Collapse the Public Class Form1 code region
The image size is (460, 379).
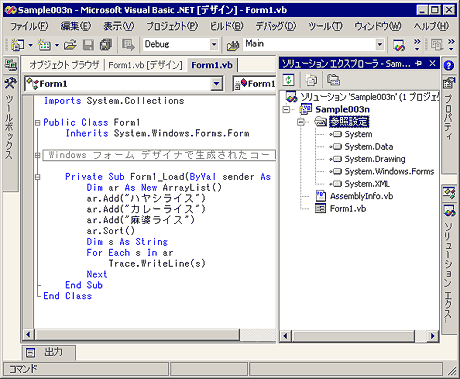point(38,123)
